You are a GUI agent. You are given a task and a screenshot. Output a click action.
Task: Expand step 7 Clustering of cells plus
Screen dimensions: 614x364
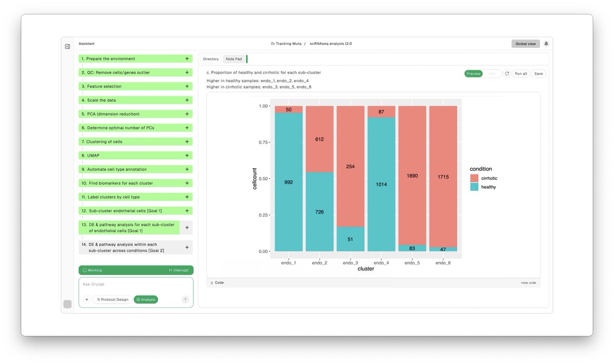[187, 142]
